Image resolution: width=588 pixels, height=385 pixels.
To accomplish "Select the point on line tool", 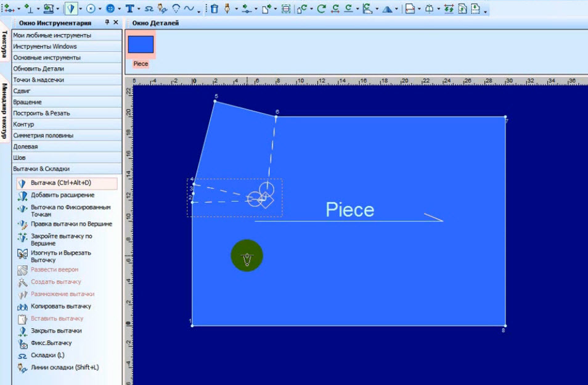I will [x=247, y=9].
